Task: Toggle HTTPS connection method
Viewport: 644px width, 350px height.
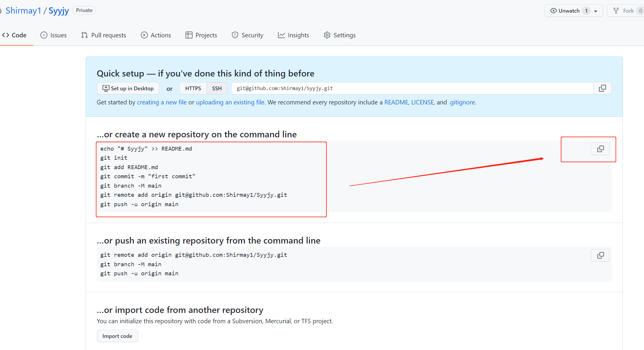Action: coord(193,88)
